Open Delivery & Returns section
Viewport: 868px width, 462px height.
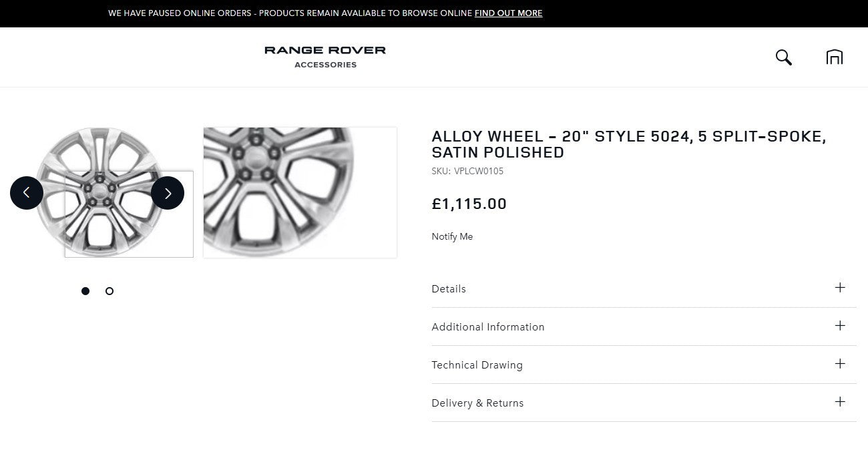pos(477,403)
